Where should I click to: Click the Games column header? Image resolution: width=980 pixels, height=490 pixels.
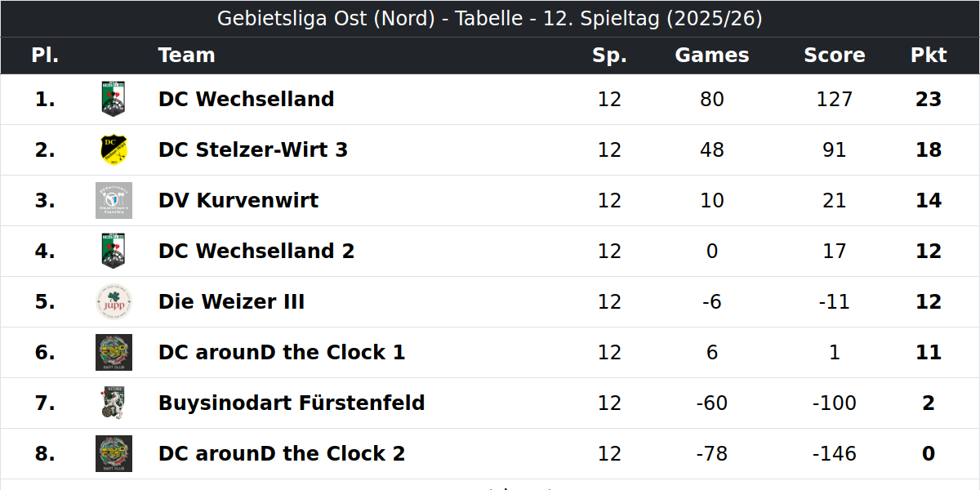pyautogui.click(x=712, y=55)
